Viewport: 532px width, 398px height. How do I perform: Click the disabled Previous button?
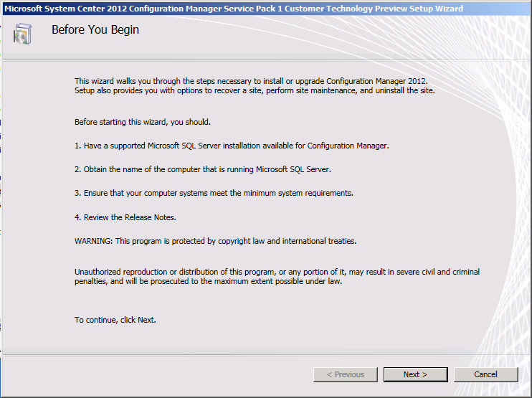pos(346,374)
